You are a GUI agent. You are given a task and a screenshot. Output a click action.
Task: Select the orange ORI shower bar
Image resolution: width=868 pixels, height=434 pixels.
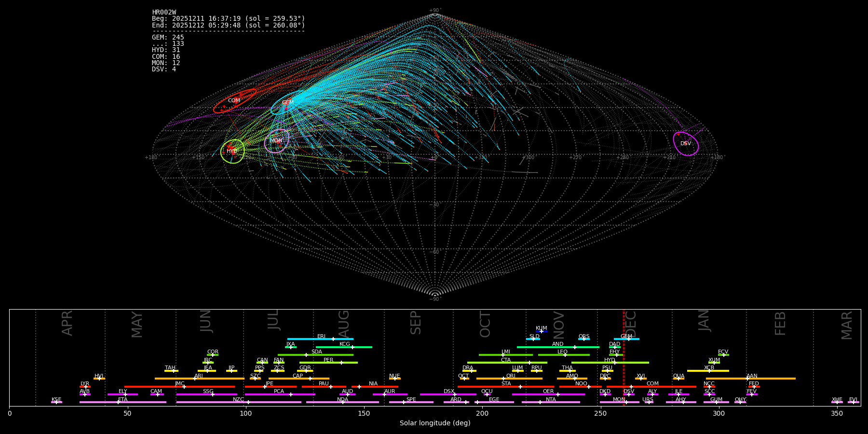point(509,379)
